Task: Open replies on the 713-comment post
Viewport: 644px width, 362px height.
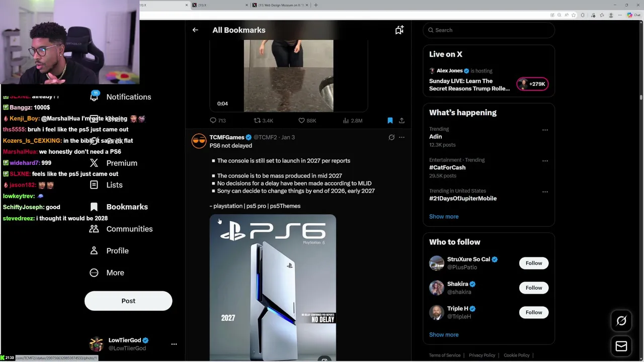Action: (x=218, y=121)
